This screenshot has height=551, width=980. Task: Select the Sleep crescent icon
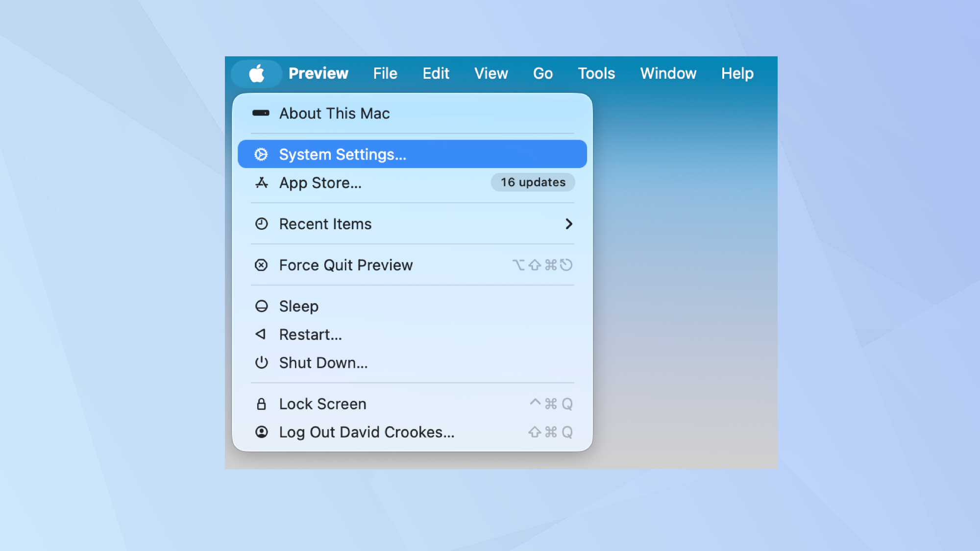262,306
